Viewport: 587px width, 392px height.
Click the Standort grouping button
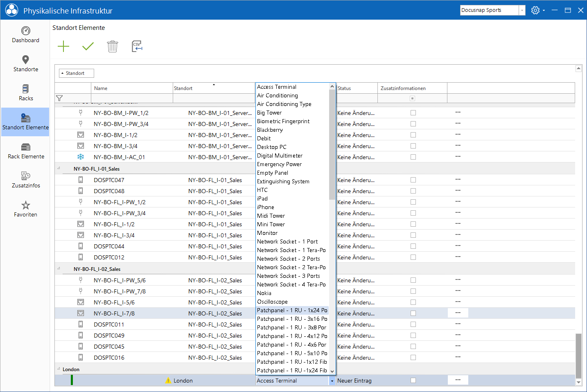77,73
